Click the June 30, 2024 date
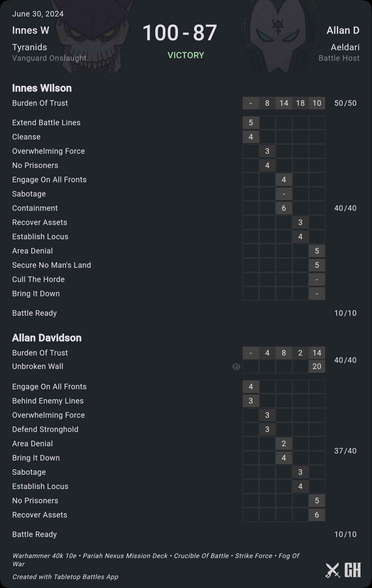This screenshot has width=372, height=588. pos(38,14)
